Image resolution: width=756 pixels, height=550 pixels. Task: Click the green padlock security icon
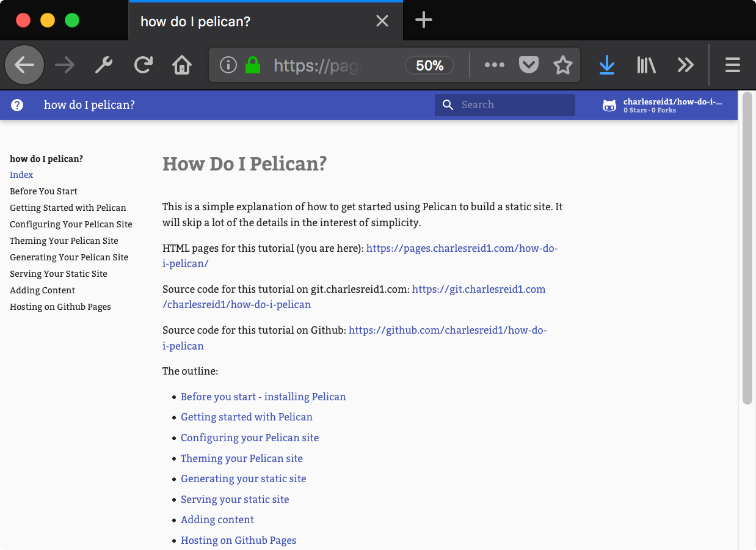(x=253, y=65)
